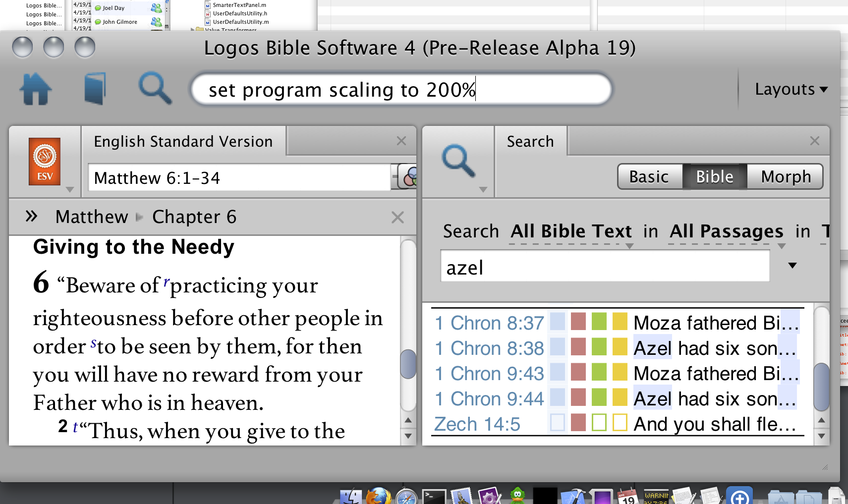
Task: Launch Xcode hammer icon in the Dock
Action: click(573, 497)
